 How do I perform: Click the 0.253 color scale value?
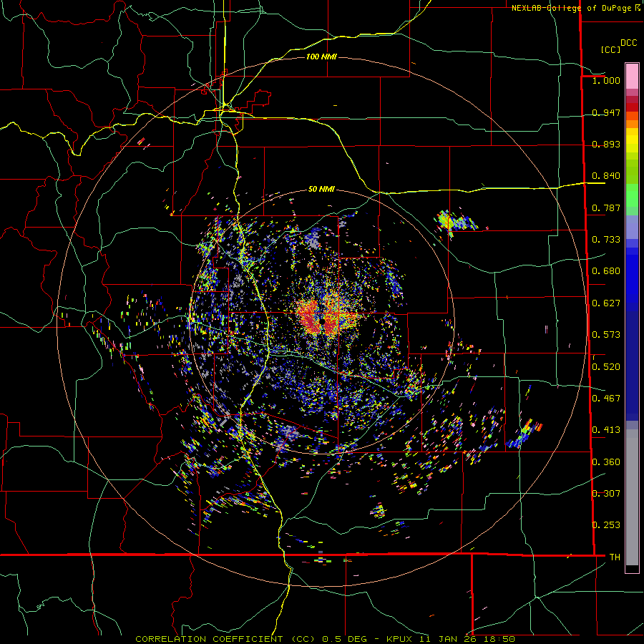click(606, 525)
